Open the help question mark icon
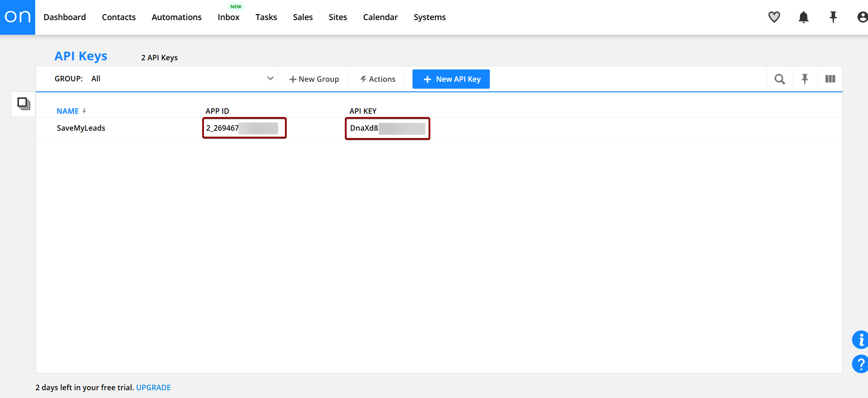 (860, 364)
